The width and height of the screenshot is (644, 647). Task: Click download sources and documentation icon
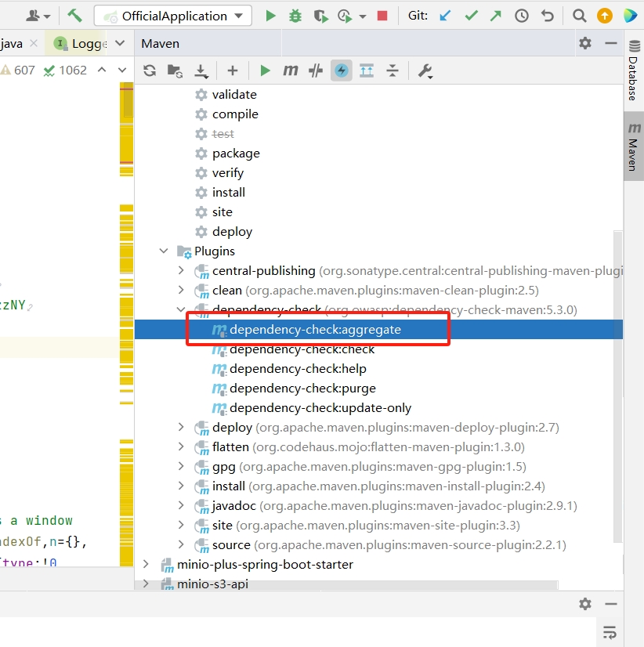pos(201,71)
